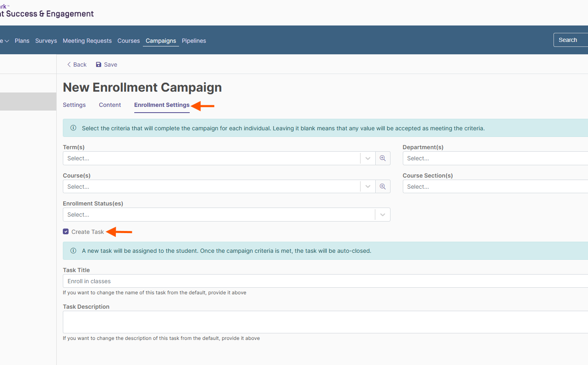Open the Surveys menu item
The image size is (588, 365).
[46, 41]
